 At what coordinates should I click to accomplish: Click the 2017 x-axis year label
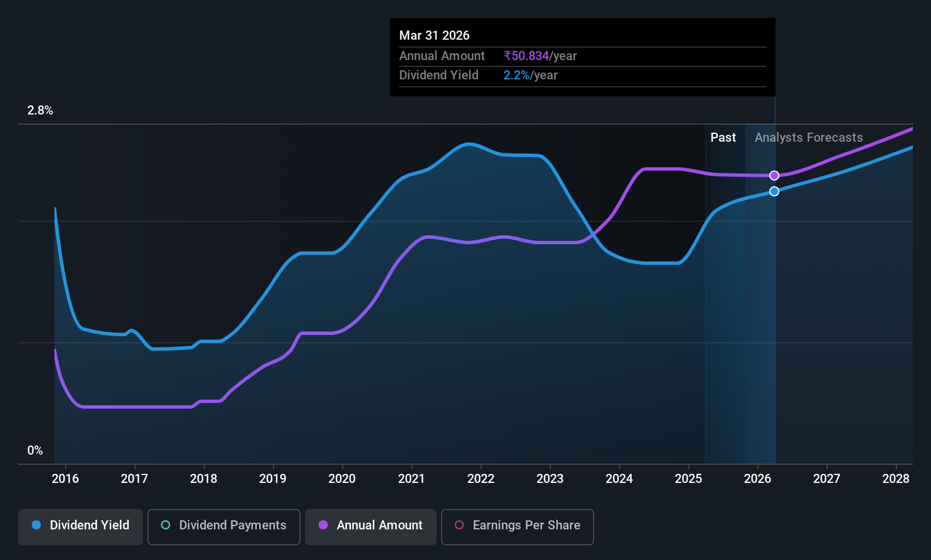pyautogui.click(x=134, y=479)
